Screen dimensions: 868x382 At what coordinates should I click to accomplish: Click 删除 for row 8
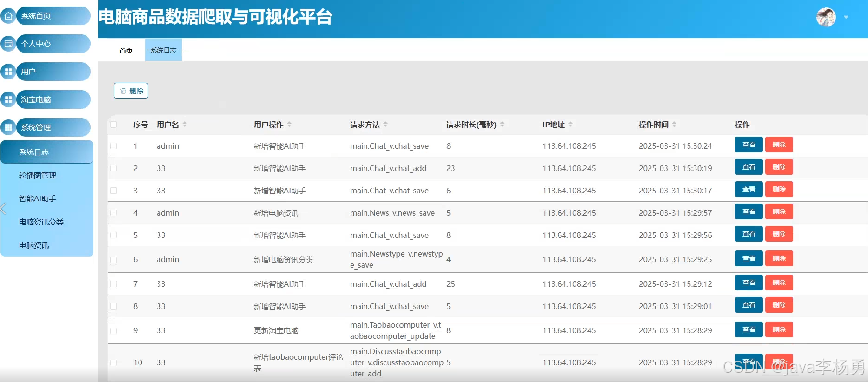[779, 305]
